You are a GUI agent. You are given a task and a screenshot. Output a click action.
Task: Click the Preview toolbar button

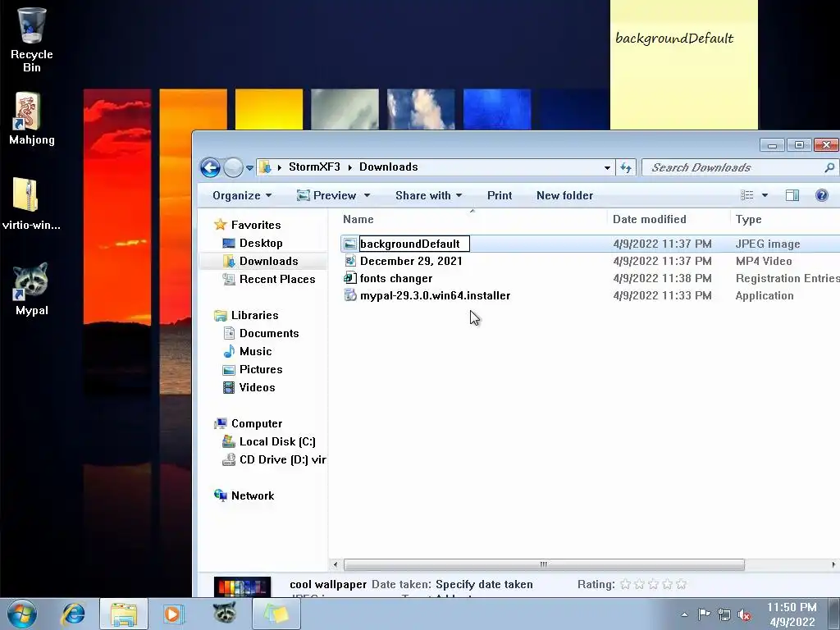click(x=326, y=195)
